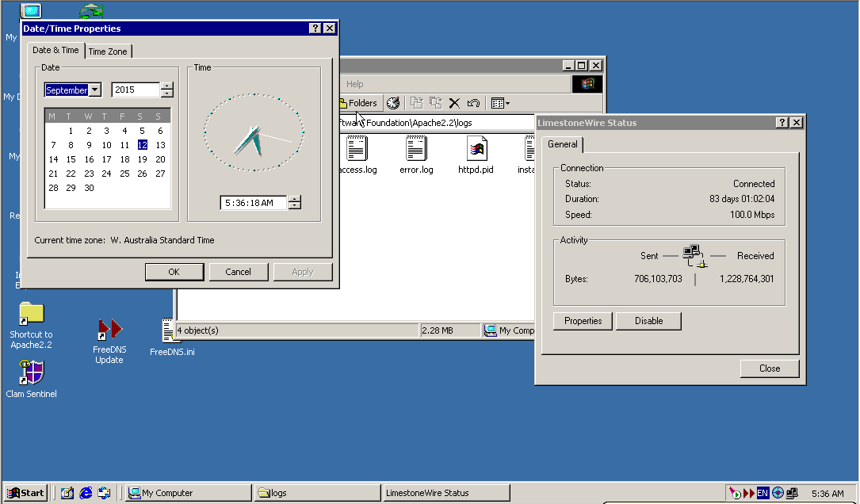Screen dimensions: 860x504
Task: Click the 2.28 MB status bar entry
Action: point(449,330)
